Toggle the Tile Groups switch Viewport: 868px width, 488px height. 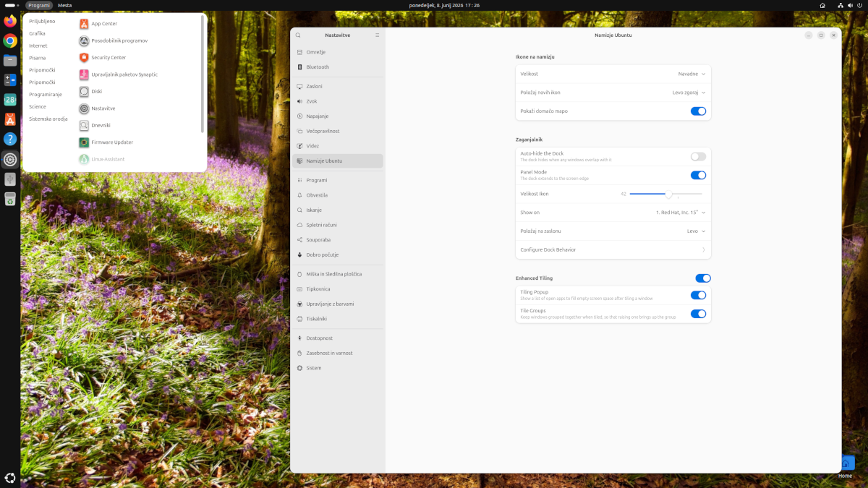(x=698, y=314)
